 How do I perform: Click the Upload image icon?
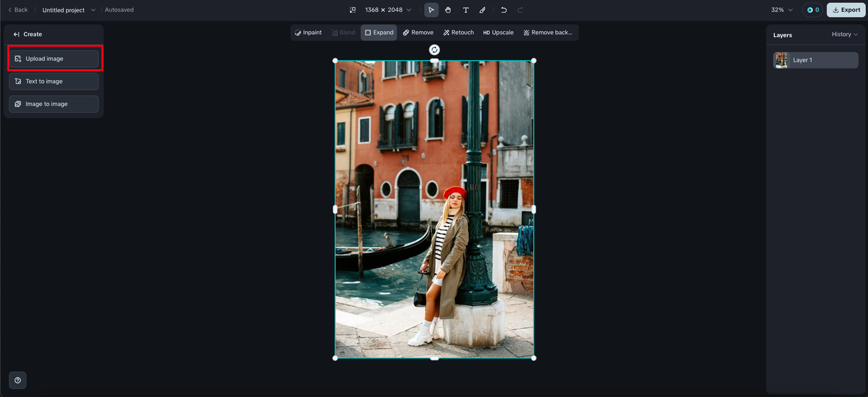[18, 59]
